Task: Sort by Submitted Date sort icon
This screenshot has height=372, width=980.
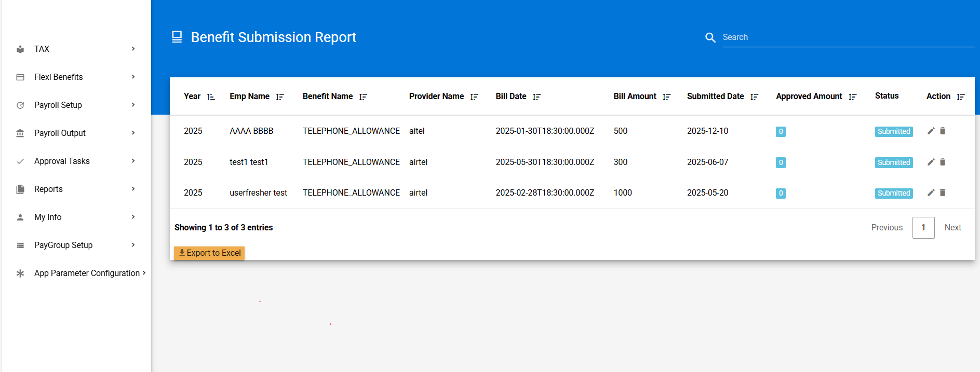Action: (755, 97)
